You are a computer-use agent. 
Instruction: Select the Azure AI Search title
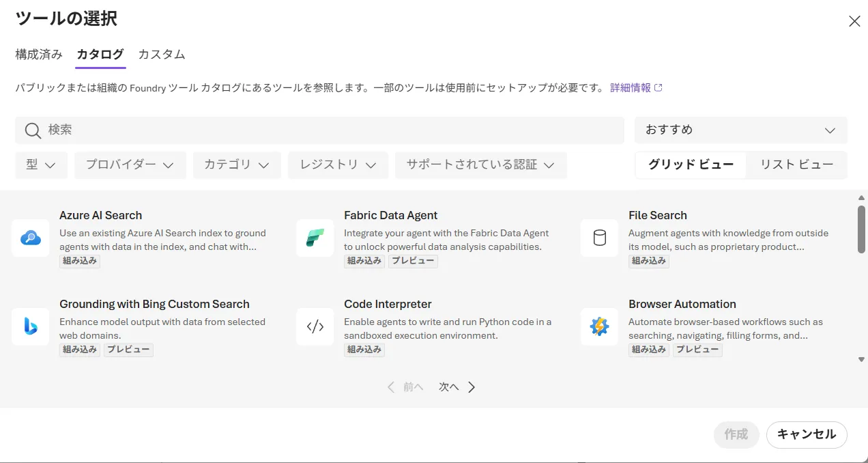(101, 215)
